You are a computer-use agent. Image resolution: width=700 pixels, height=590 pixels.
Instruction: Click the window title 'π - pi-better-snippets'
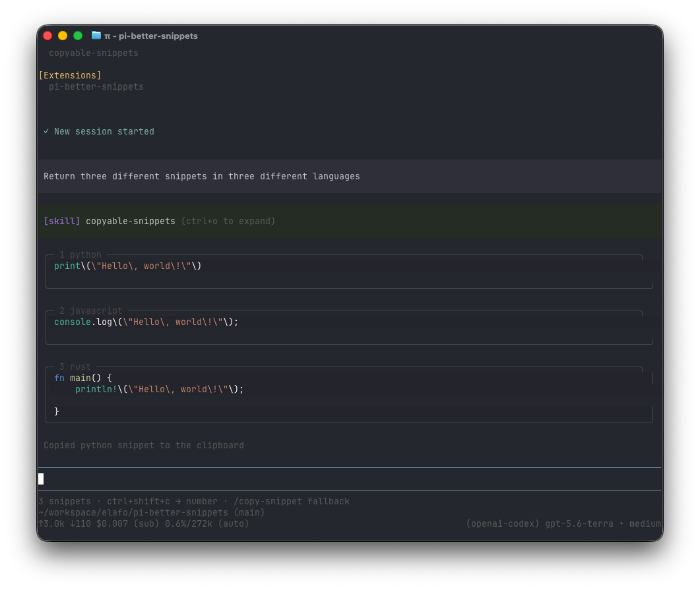151,36
